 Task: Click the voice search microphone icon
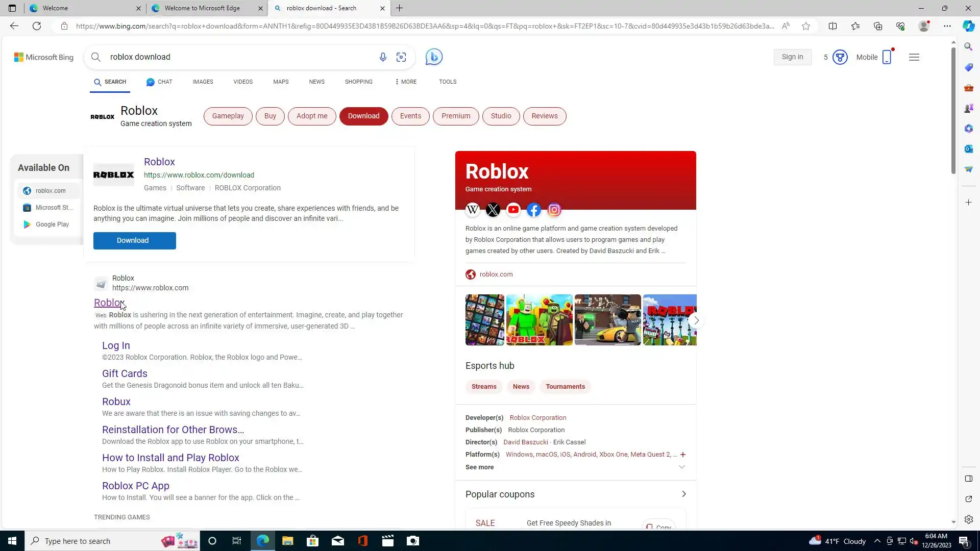382,57
